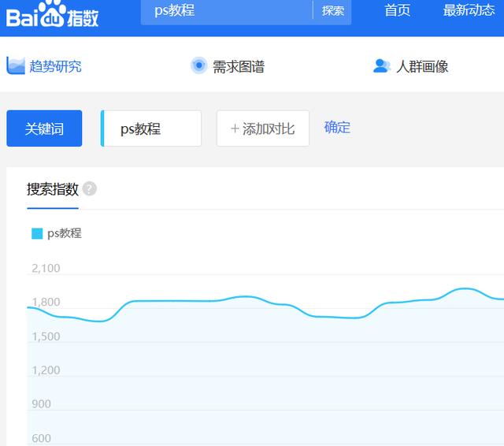The width and height of the screenshot is (504, 446).
Task: Click the 1,200 axis label
Action: coord(46,370)
